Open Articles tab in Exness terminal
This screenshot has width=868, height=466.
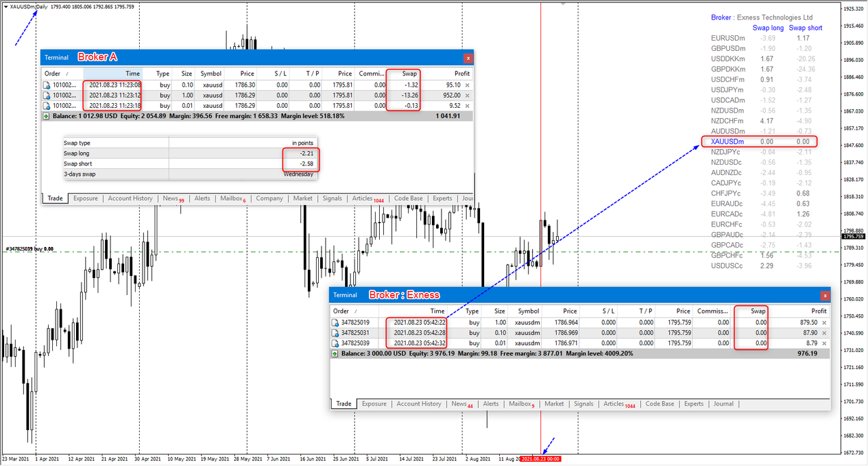[x=619, y=404]
